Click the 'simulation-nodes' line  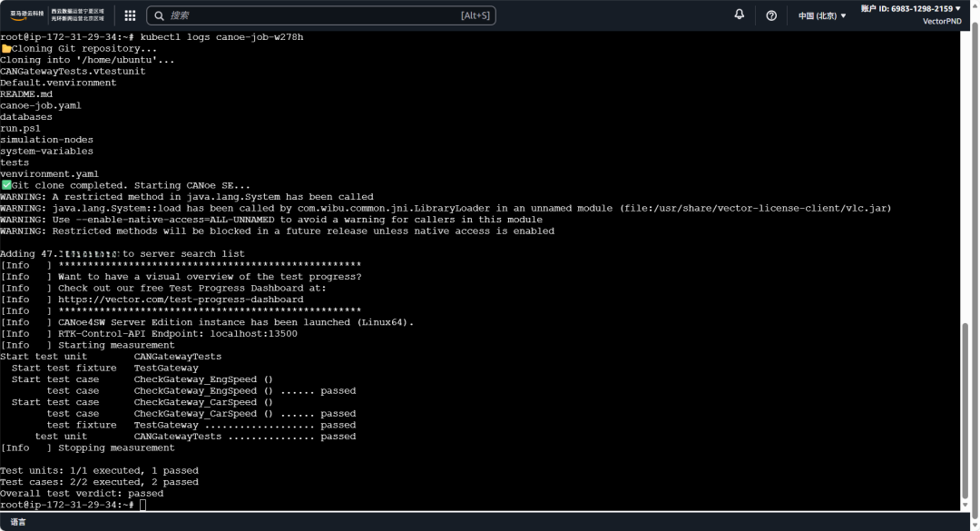47,140
